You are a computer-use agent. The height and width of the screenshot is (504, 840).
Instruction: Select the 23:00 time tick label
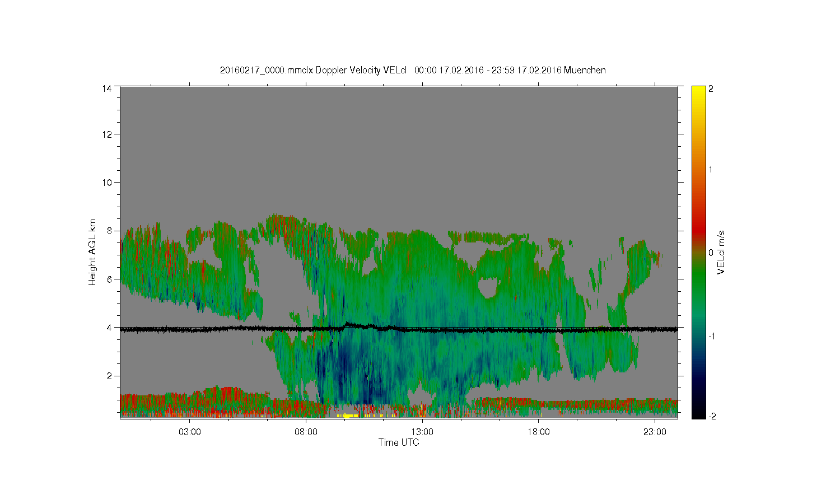point(655,432)
